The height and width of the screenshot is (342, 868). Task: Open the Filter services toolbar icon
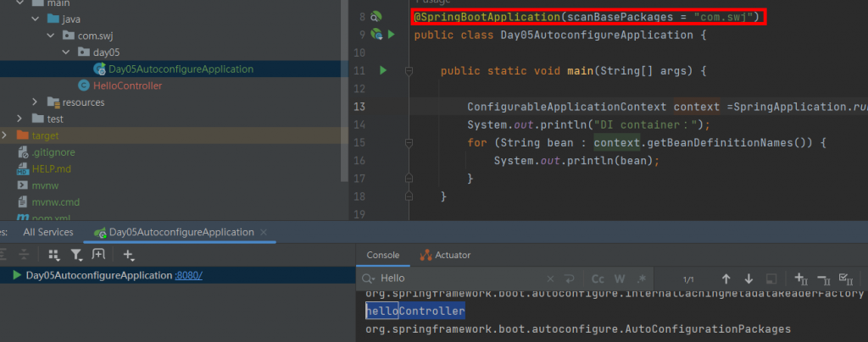point(75,255)
